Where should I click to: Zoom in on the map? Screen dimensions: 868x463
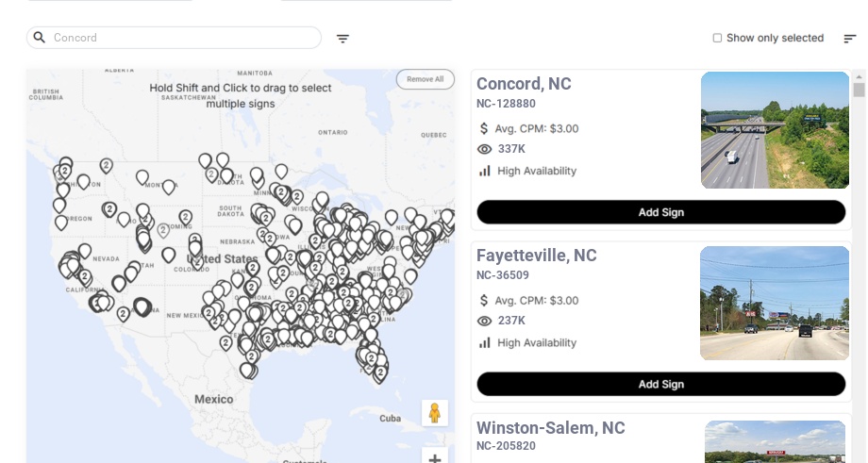click(435, 458)
